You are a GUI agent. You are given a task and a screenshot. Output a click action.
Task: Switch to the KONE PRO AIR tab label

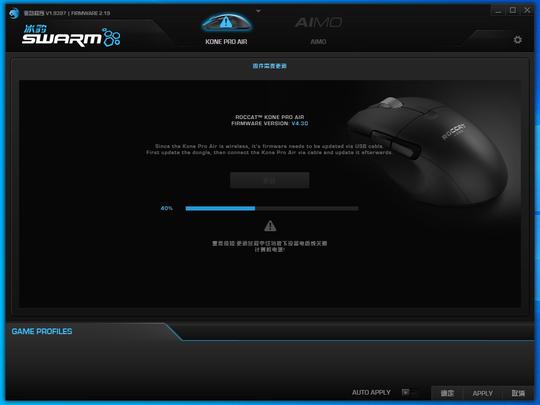pyautogui.click(x=226, y=42)
